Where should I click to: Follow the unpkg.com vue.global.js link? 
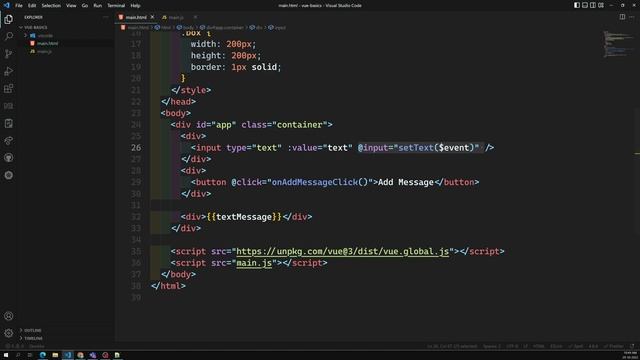point(342,251)
